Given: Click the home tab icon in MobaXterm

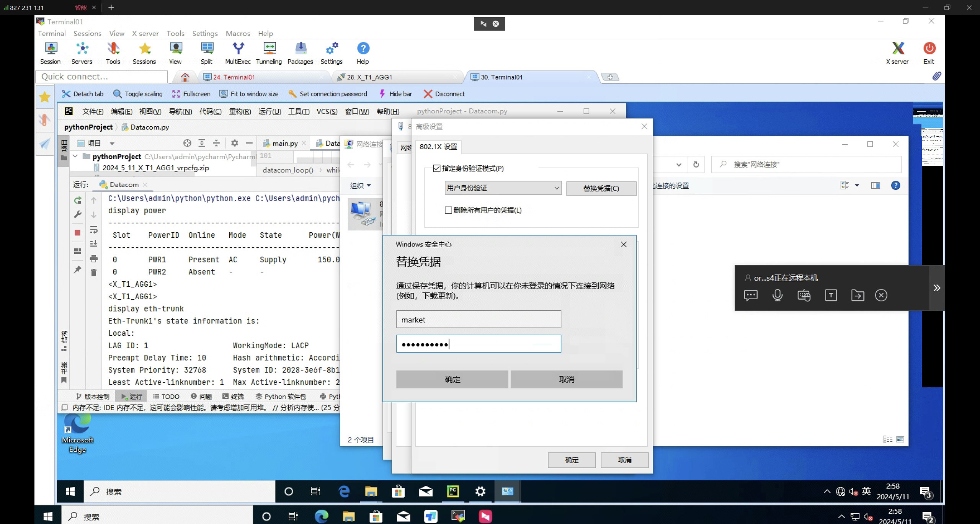Looking at the screenshot, I should (x=185, y=77).
